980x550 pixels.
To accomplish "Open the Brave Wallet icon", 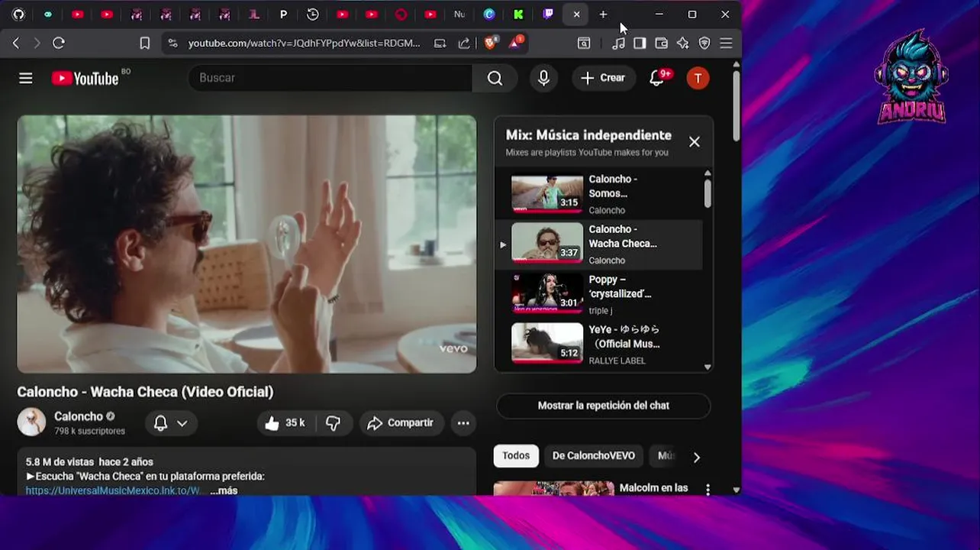I will click(x=662, y=43).
